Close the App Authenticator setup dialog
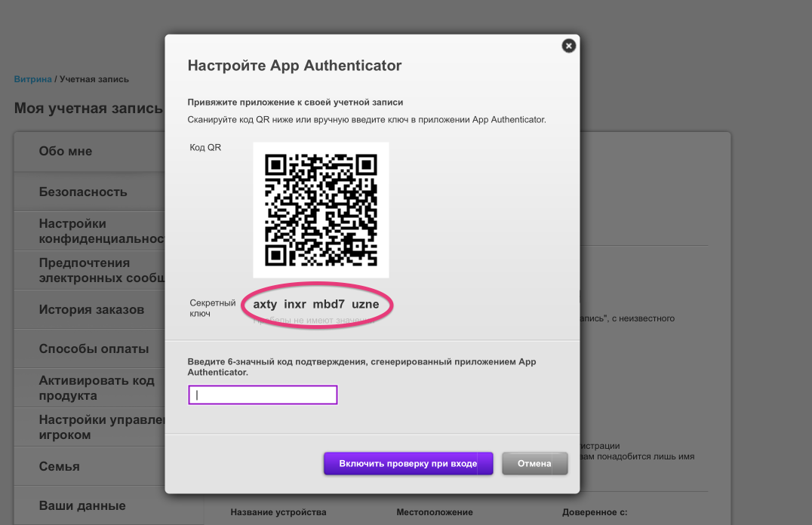812x525 pixels. click(x=568, y=46)
